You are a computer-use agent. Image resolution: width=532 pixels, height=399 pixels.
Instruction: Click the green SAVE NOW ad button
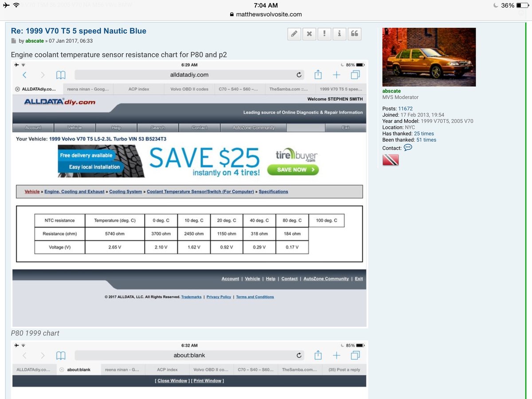point(293,170)
